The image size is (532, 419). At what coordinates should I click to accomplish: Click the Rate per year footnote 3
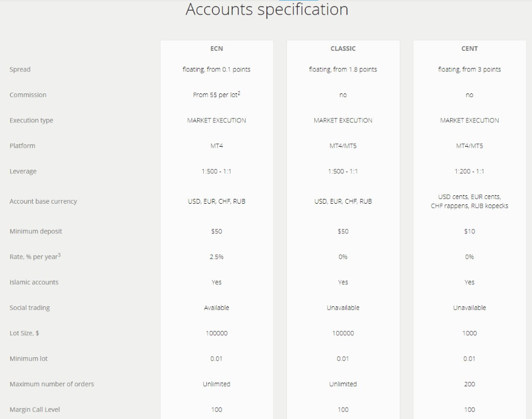point(59,255)
